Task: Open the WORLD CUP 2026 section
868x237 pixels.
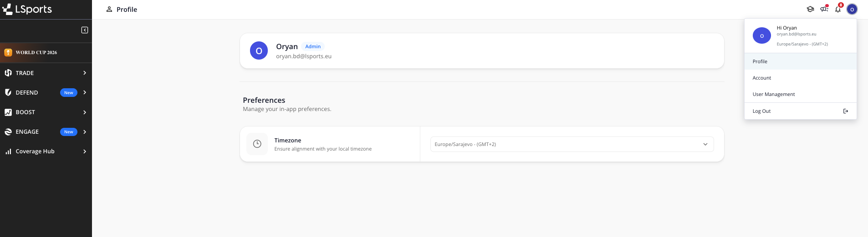Action: (46, 52)
